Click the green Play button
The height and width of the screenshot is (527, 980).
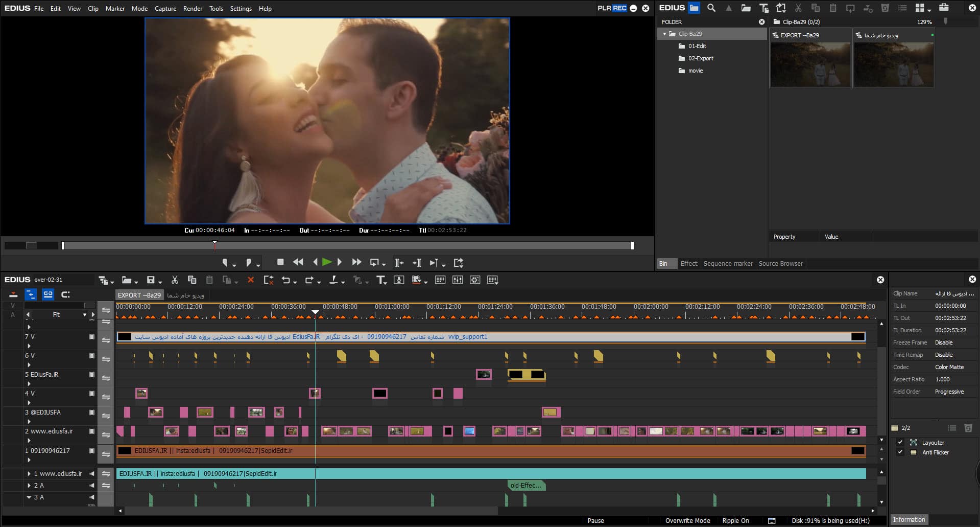click(x=327, y=262)
